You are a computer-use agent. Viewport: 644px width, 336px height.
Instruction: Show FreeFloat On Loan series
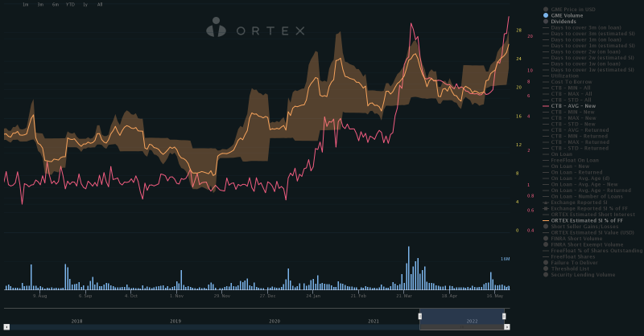(x=571, y=161)
